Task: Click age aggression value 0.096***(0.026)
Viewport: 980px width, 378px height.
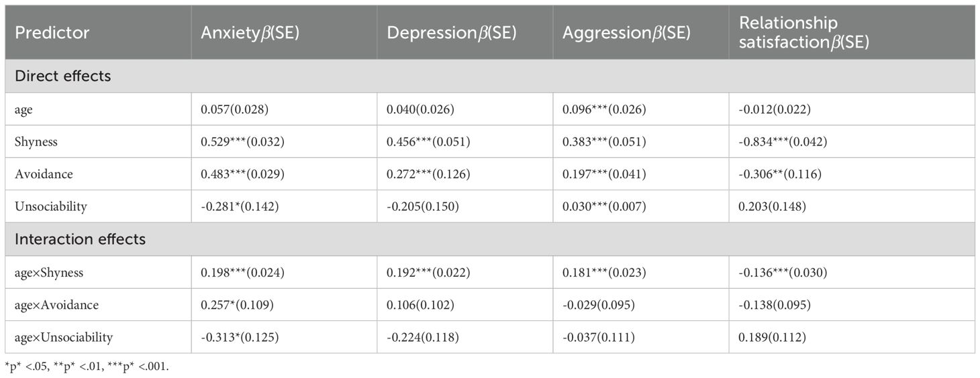Action: 604,109
